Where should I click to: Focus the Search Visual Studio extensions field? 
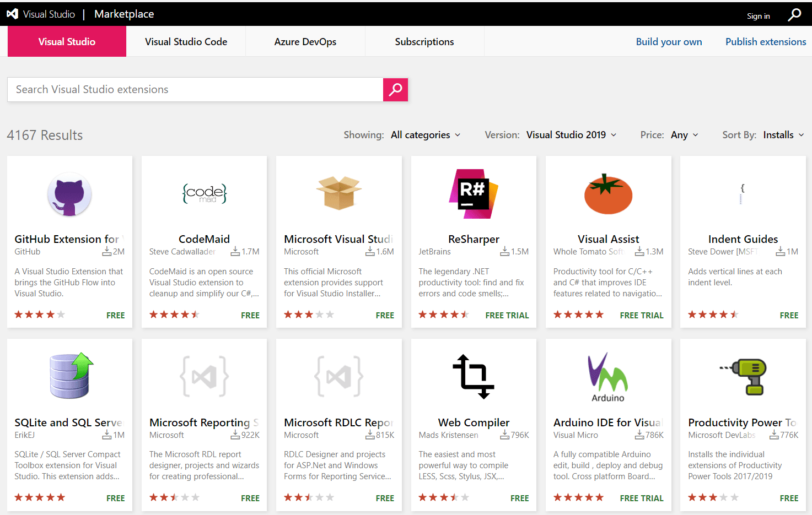point(195,89)
